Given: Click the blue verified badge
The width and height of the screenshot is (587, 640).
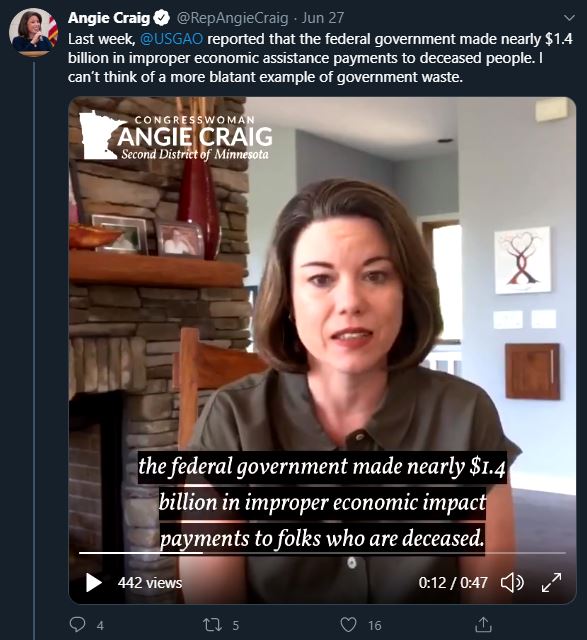Looking at the screenshot, I should (162, 18).
